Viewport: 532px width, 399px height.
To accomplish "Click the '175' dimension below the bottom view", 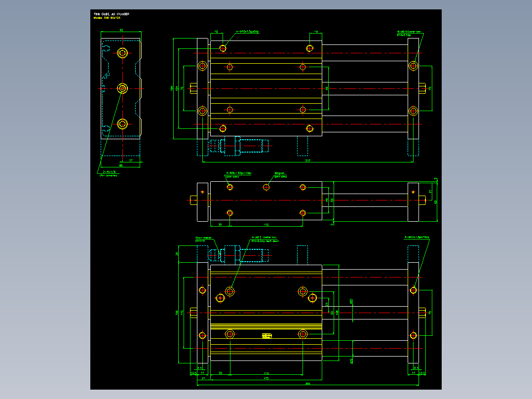I will point(266,378).
